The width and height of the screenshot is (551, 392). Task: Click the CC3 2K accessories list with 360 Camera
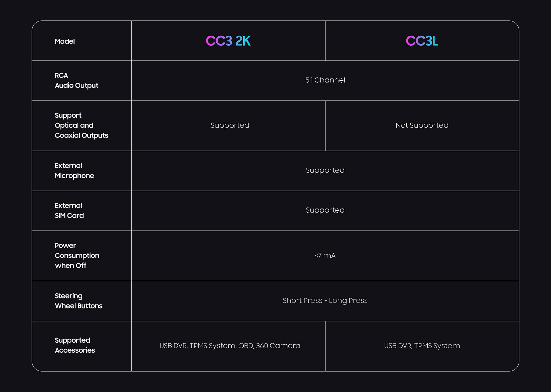point(230,346)
